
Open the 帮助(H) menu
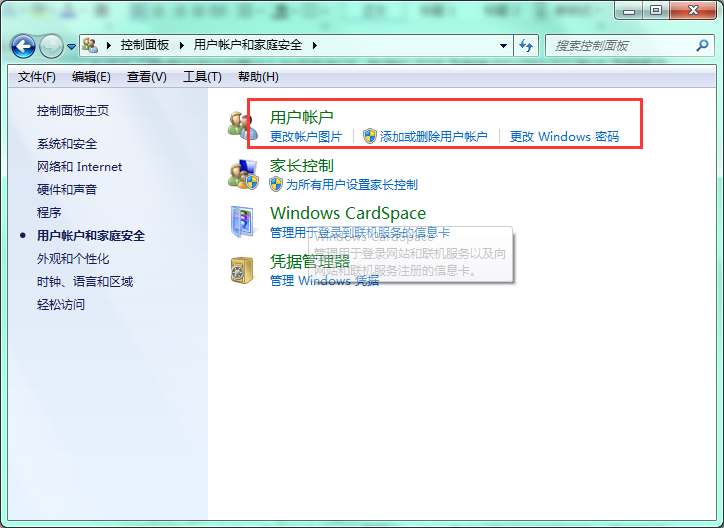click(258, 77)
